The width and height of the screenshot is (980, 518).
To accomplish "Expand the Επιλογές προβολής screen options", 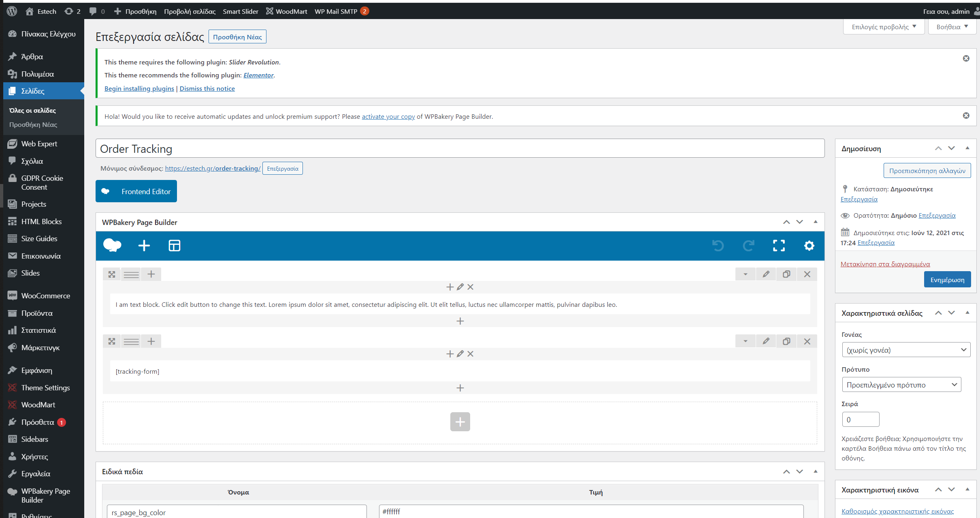I will pos(884,27).
